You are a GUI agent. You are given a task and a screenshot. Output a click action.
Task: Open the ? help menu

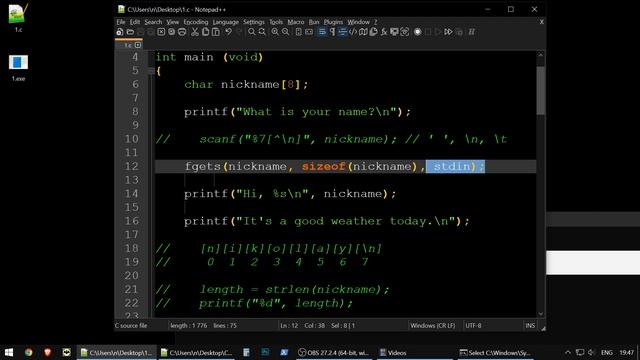(376, 22)
